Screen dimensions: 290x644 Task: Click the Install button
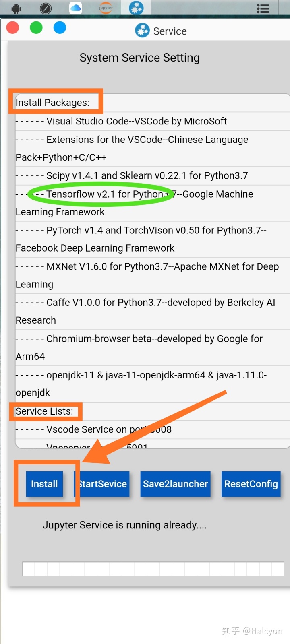44,484
